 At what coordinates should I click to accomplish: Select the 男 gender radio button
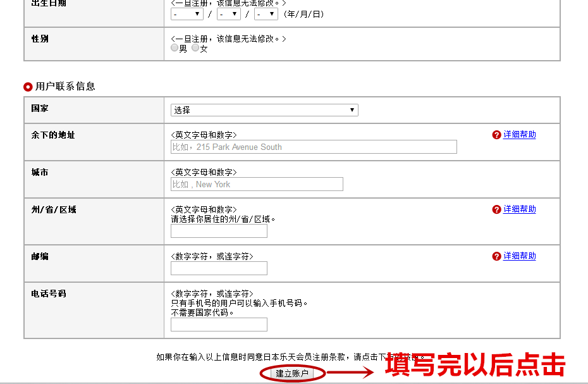click(175, 47)
